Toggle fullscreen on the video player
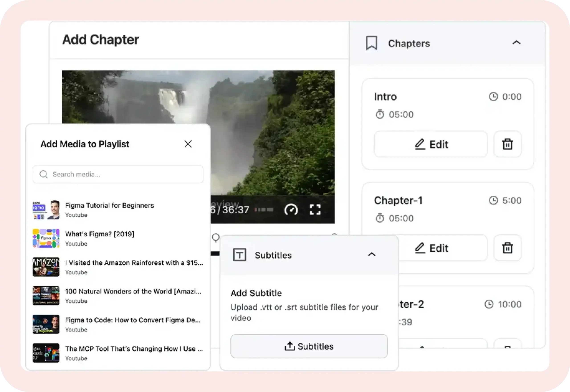 point(315,210)
